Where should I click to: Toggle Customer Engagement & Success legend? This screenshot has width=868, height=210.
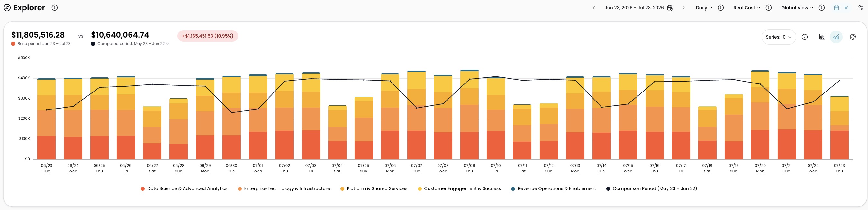click(x=459, y=189)
